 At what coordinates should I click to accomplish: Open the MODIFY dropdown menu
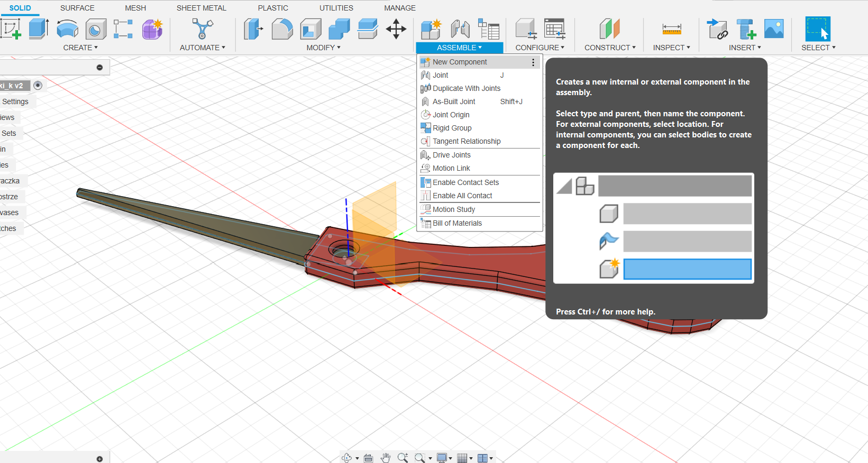(x=324, y=48)
